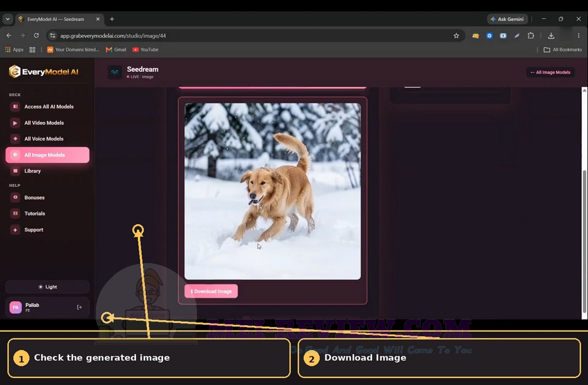Viewport: 588px width, 385px height.
Task: Open the Apps bookmark shortcut
Action: [x=14, y=49]
